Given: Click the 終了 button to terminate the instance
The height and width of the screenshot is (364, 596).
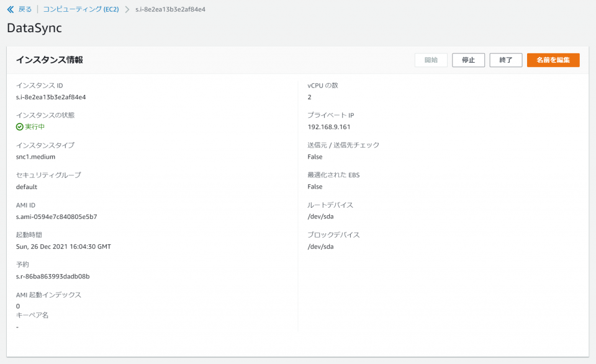Looking at the screenshot, I should [x=505, y=60].
